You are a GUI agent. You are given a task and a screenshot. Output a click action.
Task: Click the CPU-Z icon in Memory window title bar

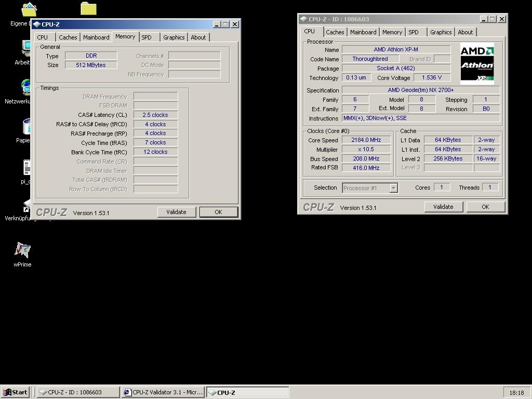pyautogui.click(x=37, y=24)
